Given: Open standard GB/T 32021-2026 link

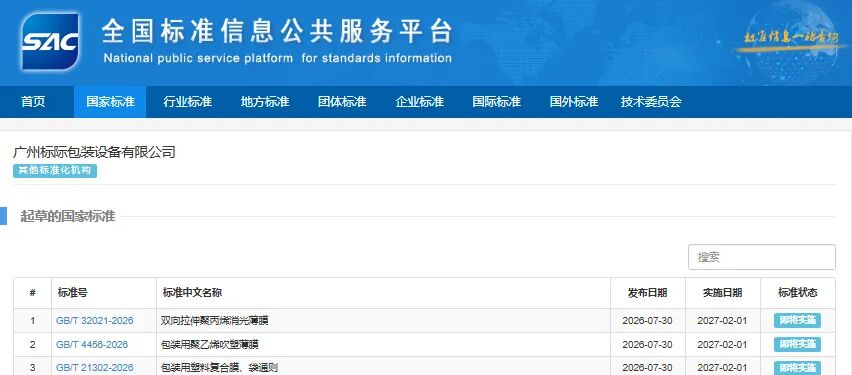Looking at the screenshot, I should [95, 321].
